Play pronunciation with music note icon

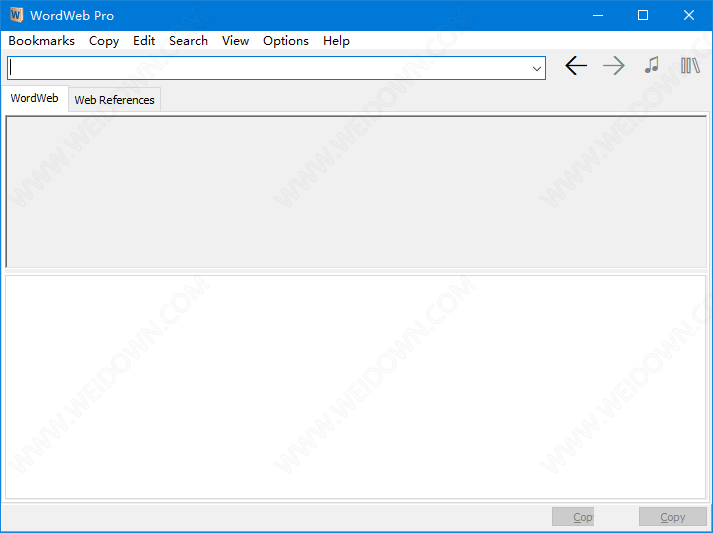tap(652, 65)
